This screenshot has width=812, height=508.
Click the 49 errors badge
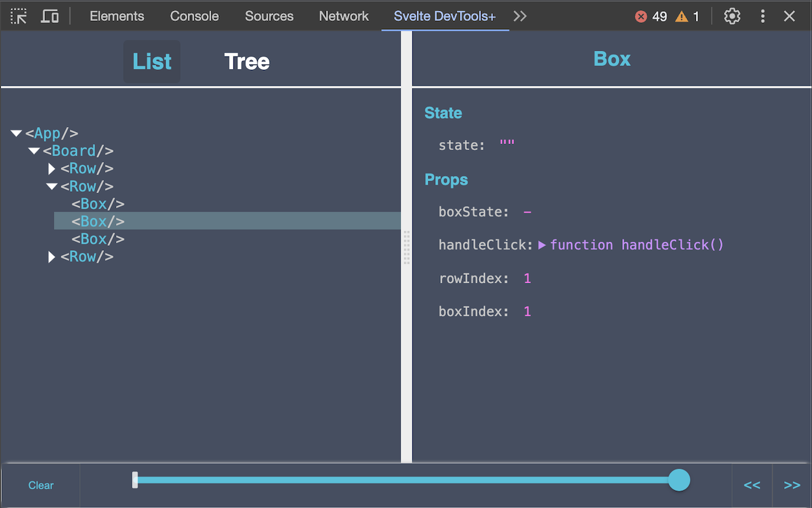pos(650,17)
